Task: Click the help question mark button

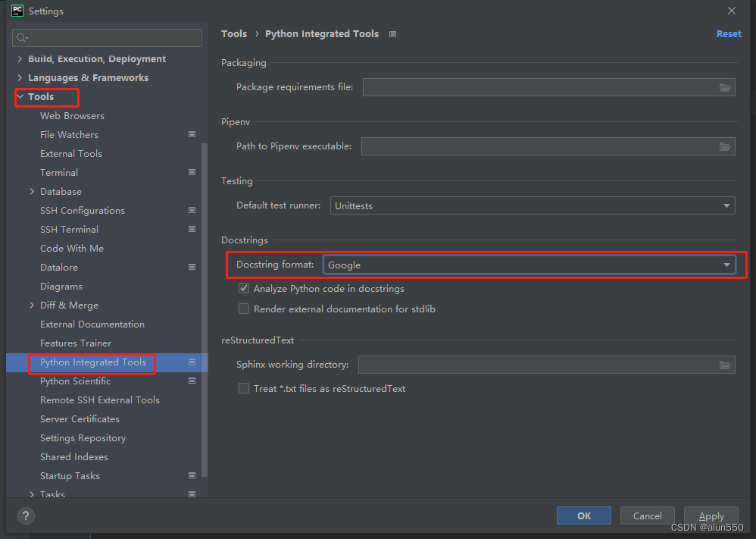Action: [27, 516]
